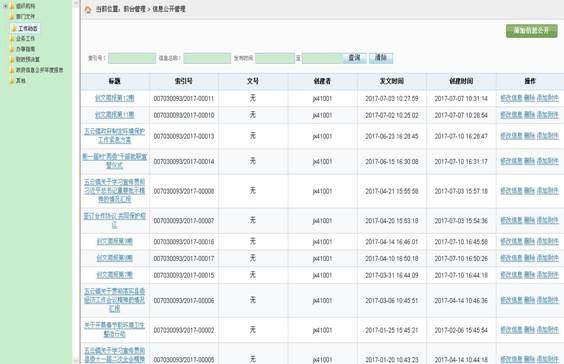Click the 清除 clear button
Viewport: 564px width, 364px height.
[x=381, y=58]
